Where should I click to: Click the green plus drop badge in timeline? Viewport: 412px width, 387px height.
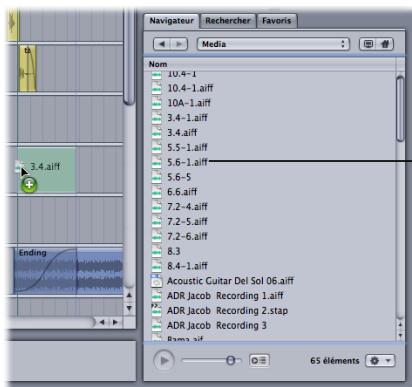tap(29, 185)
